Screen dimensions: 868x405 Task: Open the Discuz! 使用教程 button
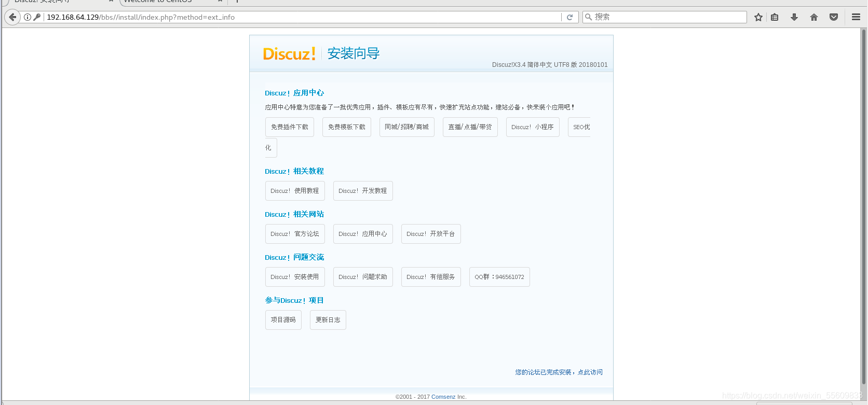295,191
